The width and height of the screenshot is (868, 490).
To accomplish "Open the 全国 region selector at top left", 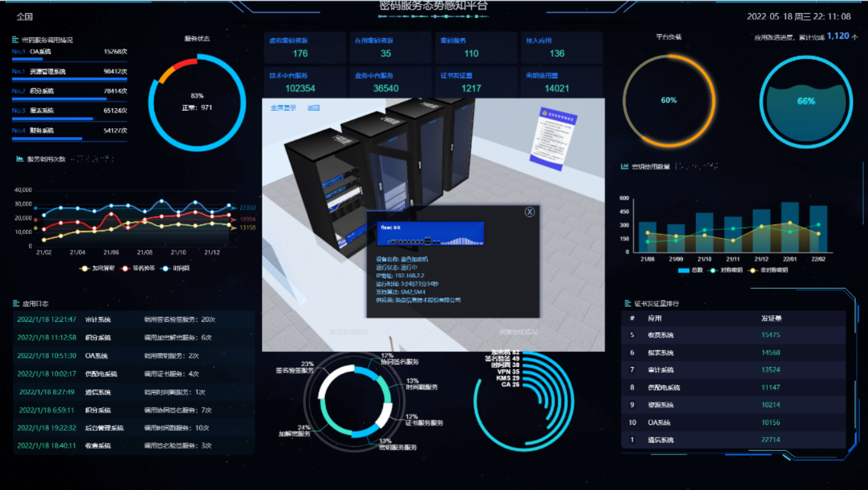I will (25, 17).
